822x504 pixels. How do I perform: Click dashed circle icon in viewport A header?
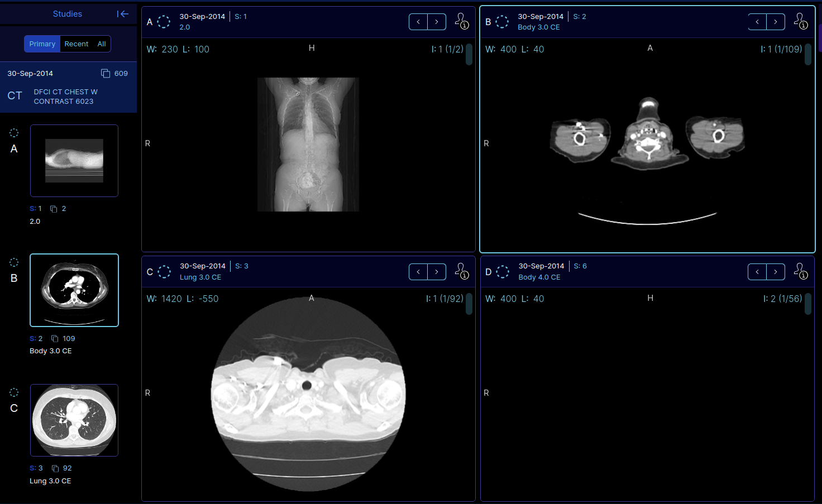point(164,22)
